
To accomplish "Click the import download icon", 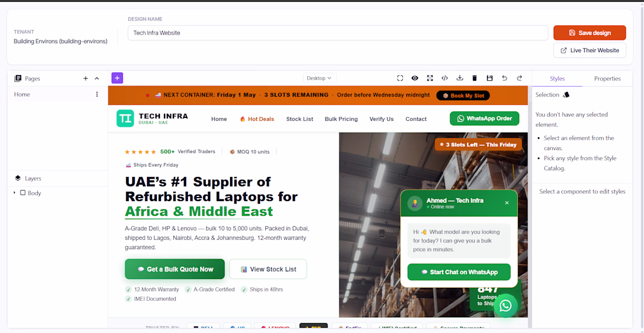I will [460, 78].
